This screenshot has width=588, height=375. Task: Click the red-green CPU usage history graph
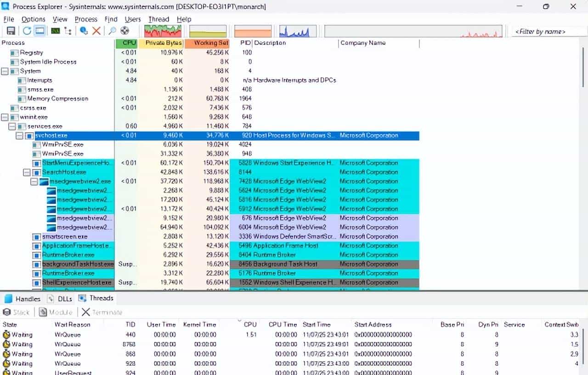click(163, 31)
